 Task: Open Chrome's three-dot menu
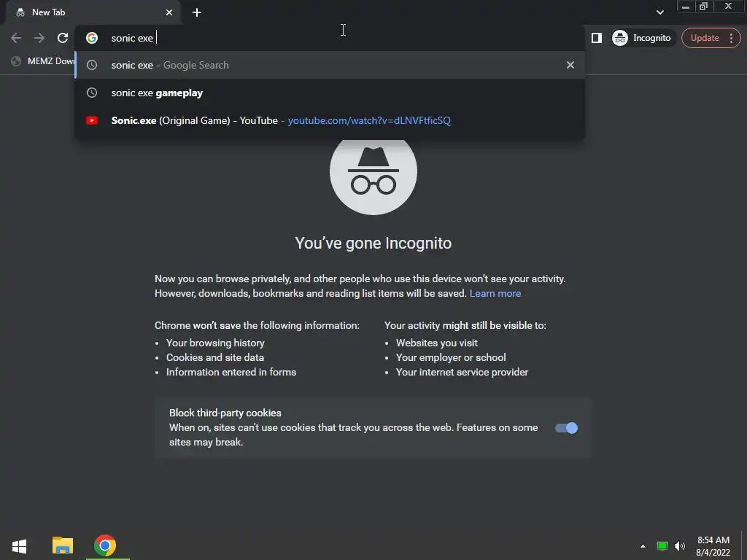(731, 38)
